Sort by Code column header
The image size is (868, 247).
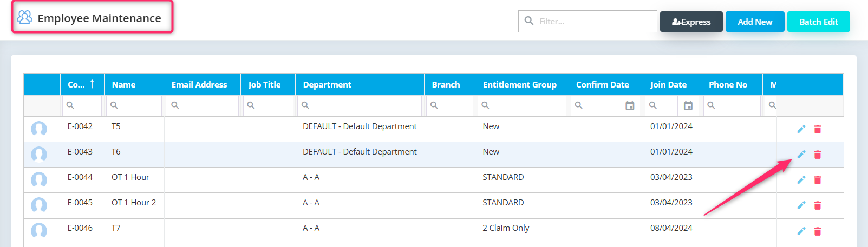[x=82, y=84]
